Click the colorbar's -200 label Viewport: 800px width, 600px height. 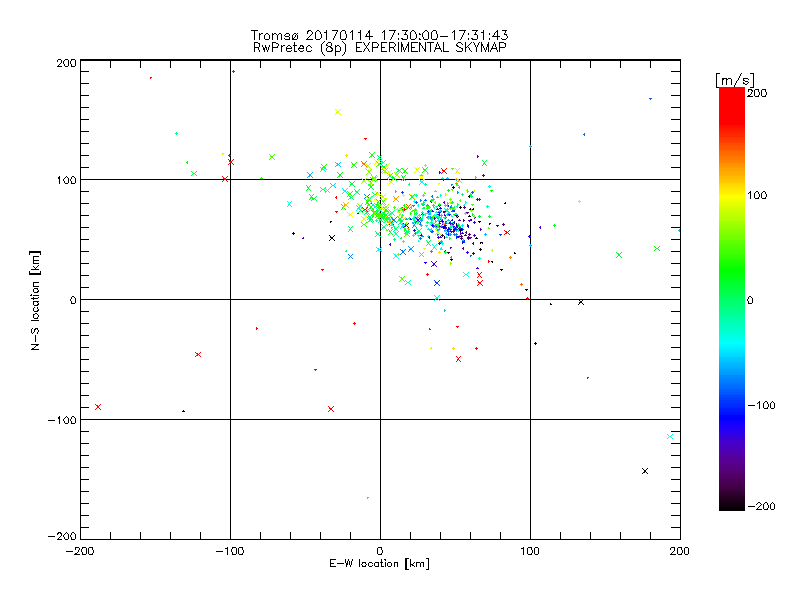[x=761, y=506]
